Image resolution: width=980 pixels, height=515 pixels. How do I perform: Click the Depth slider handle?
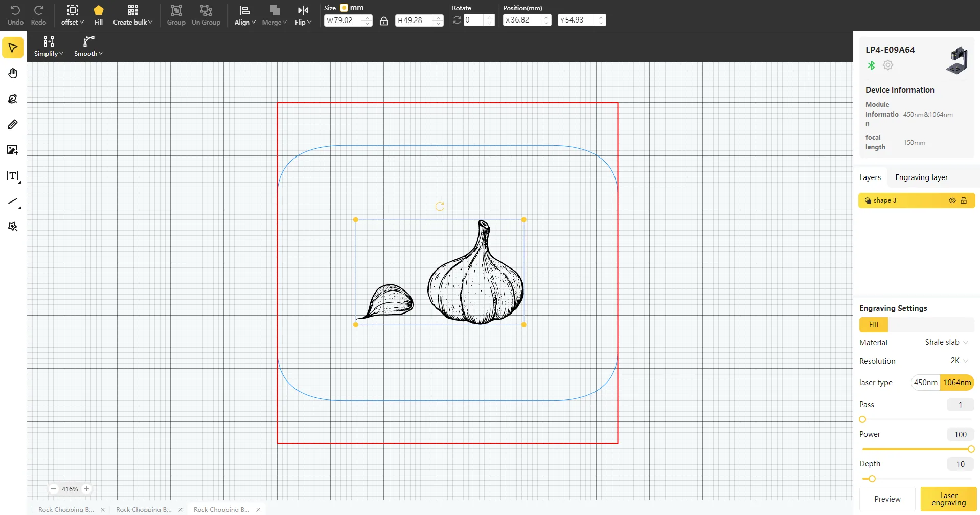point(872,479)
